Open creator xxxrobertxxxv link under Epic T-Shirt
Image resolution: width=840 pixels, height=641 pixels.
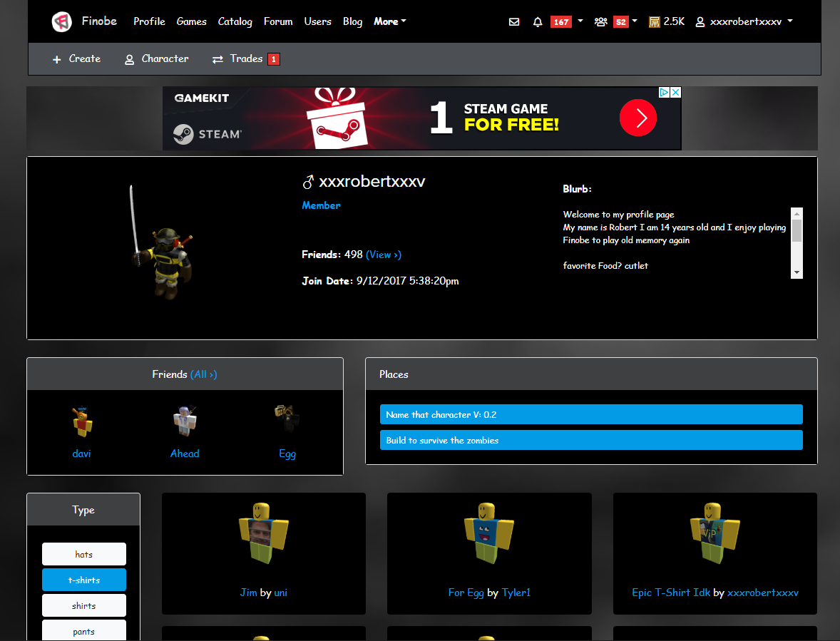click(763, 593)
